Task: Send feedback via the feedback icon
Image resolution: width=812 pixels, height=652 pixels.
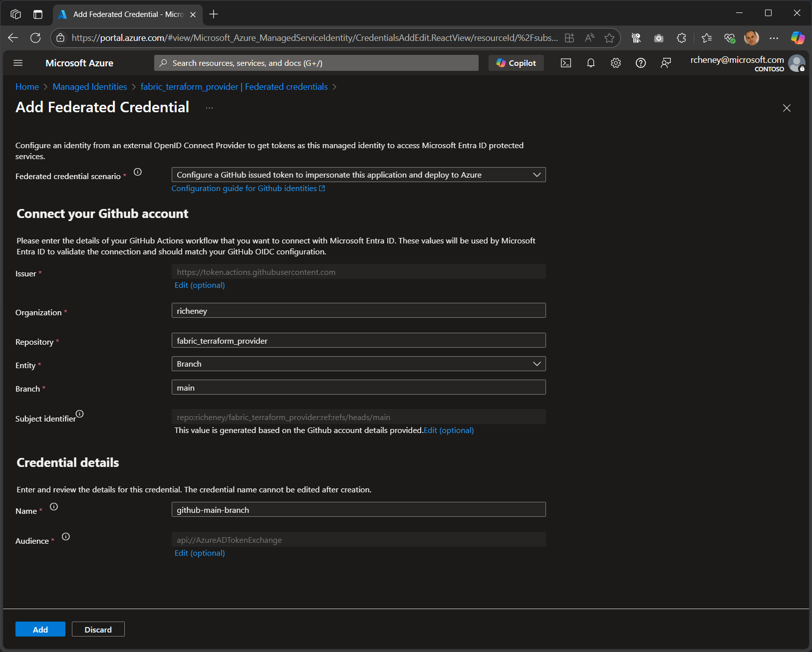Action: pos(666,63)
